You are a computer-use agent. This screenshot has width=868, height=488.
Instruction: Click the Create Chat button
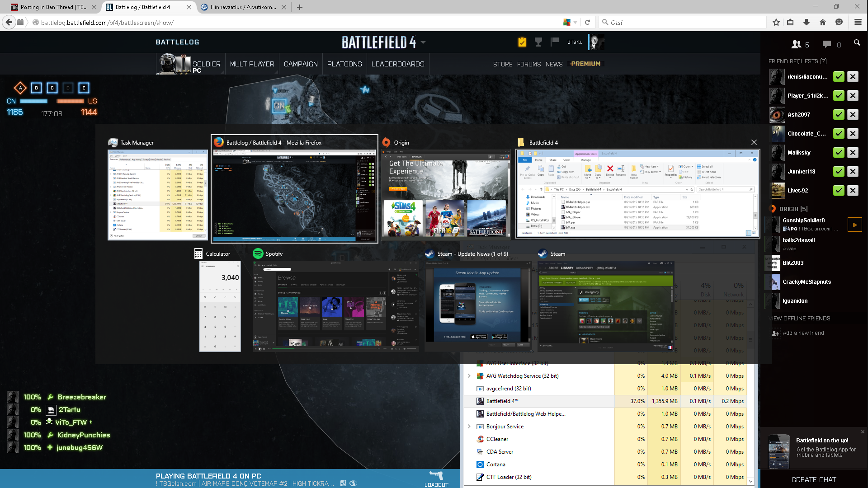tap(814, 480)
